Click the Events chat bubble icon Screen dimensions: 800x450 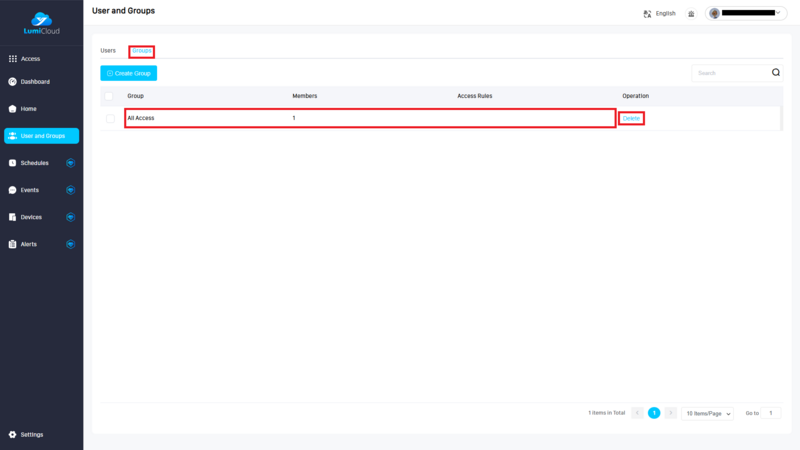tap(12, 190)
